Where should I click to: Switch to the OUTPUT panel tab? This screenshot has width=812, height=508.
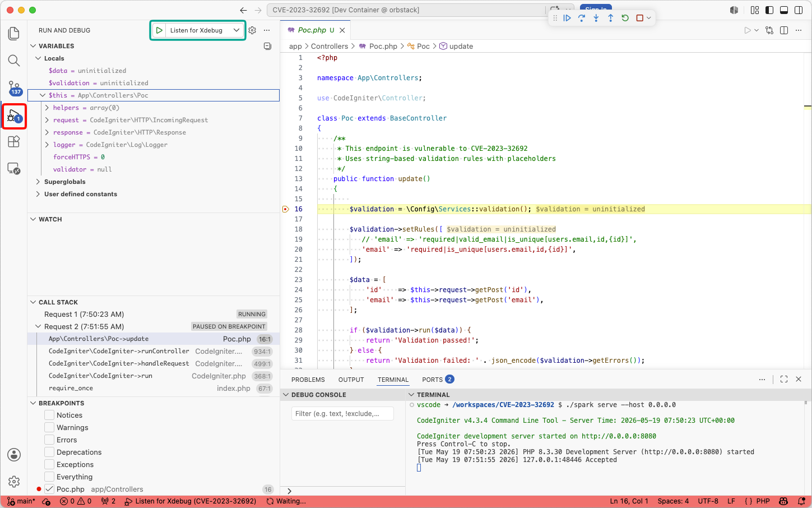[x=351, y=380]
